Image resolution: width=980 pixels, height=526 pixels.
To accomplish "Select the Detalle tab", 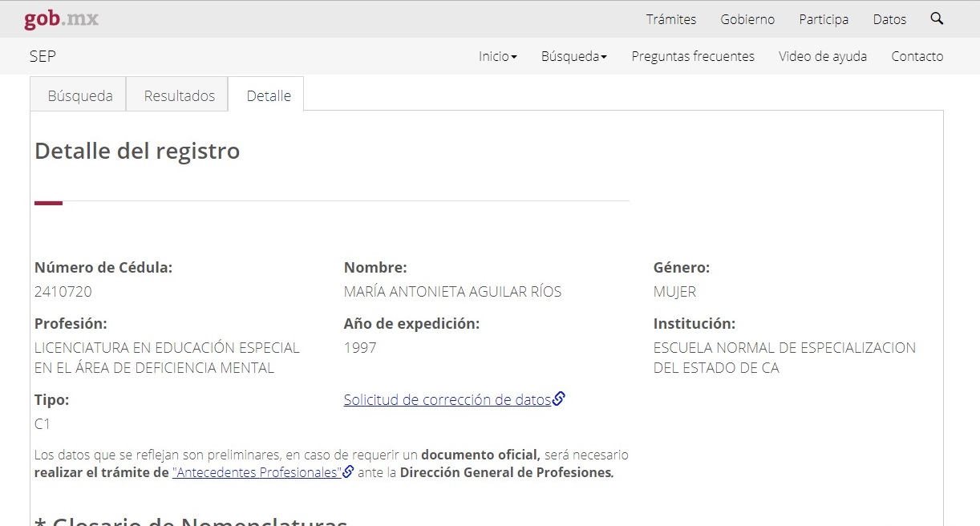I will [x=269, y=95].
